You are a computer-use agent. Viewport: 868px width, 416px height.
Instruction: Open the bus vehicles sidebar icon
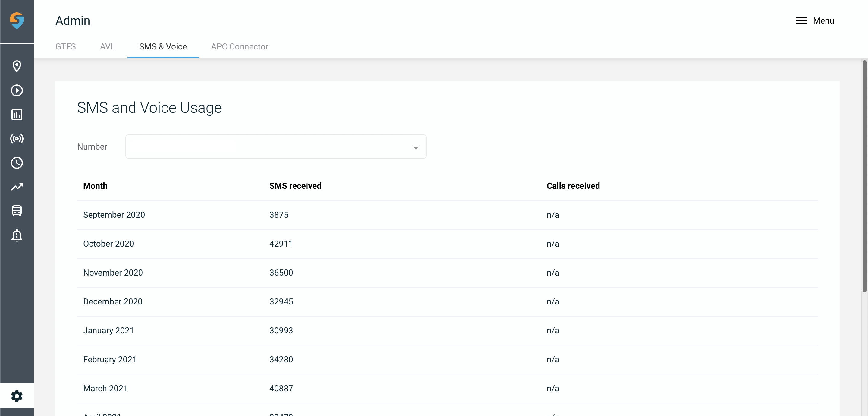pos(17,211)
